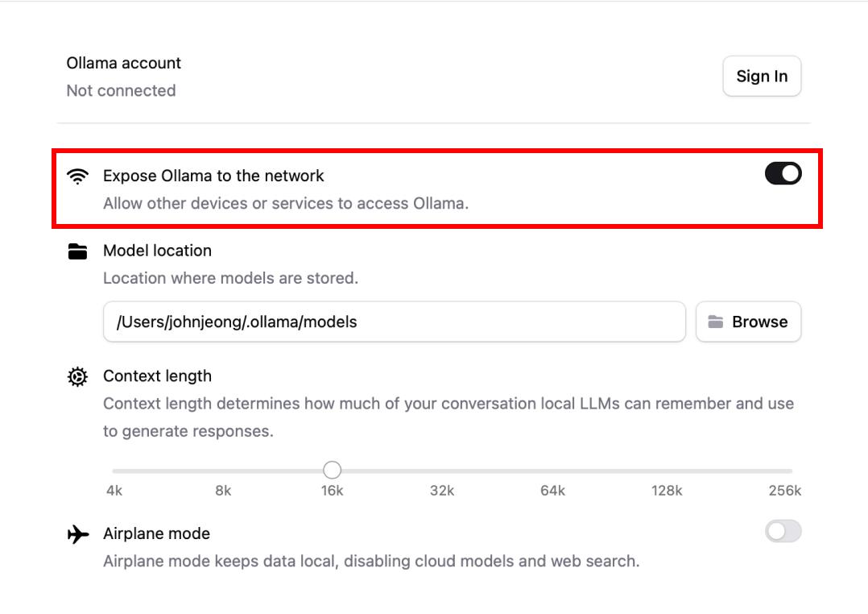Set context length to 8k

[x=223, y=471]
